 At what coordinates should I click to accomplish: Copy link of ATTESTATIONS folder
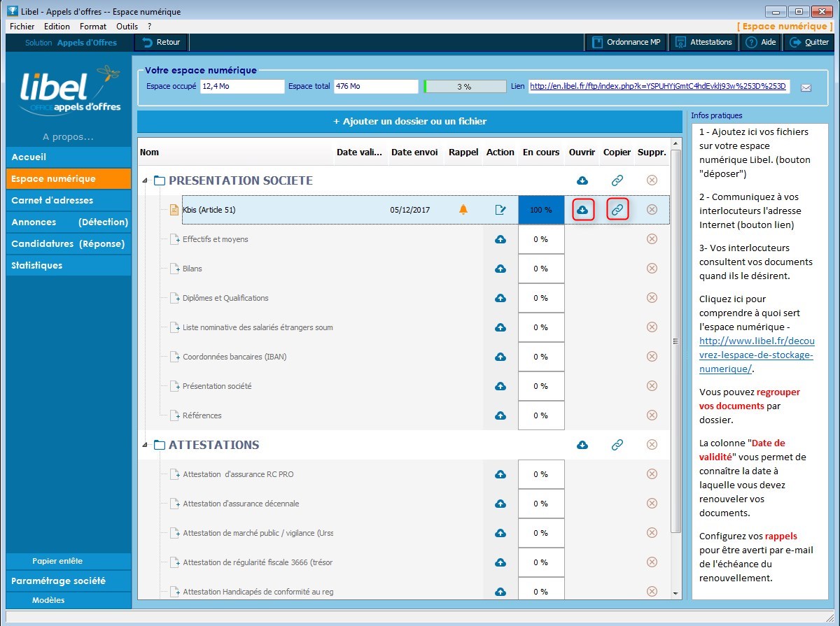click(x=617, y=445)
